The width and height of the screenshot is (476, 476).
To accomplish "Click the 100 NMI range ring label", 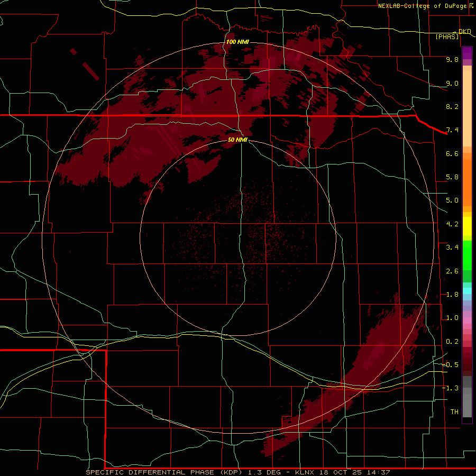I will (x=237, y=42).
